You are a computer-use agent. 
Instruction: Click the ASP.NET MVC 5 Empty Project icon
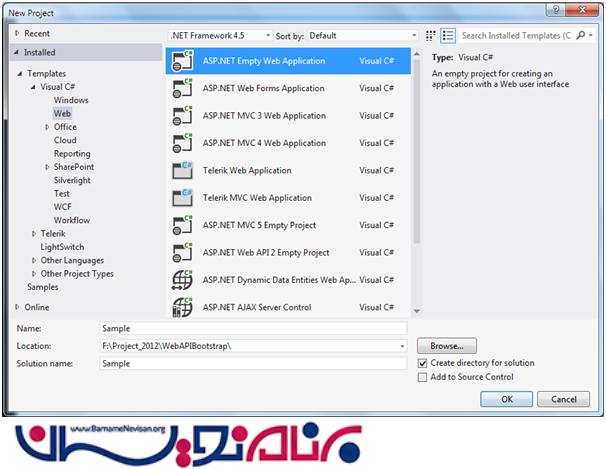pyautogui.click(x=182, y=225)
